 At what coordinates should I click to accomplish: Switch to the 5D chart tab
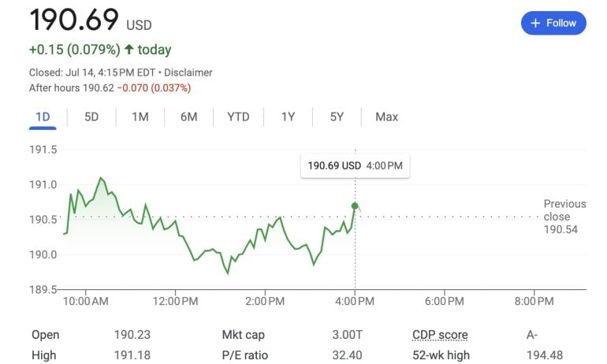pos(91,117)
